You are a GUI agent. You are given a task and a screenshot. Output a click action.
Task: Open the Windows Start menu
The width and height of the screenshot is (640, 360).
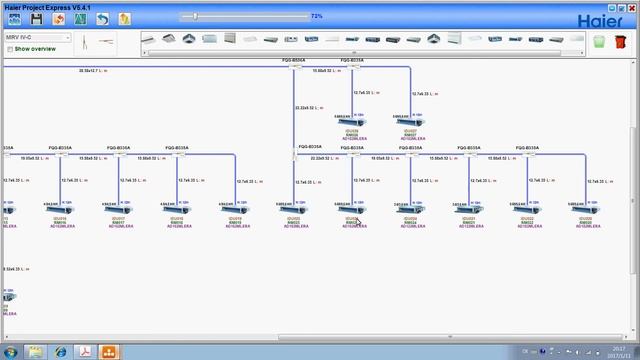pos(10,352)
